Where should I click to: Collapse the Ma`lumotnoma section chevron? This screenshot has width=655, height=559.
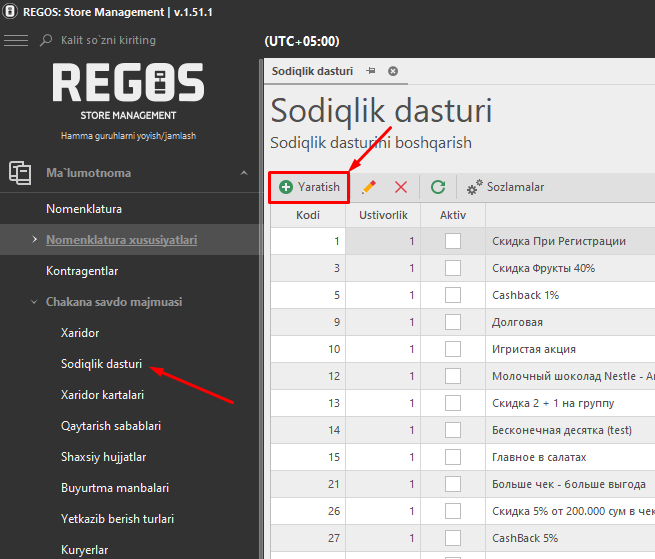tap(244, 173)
